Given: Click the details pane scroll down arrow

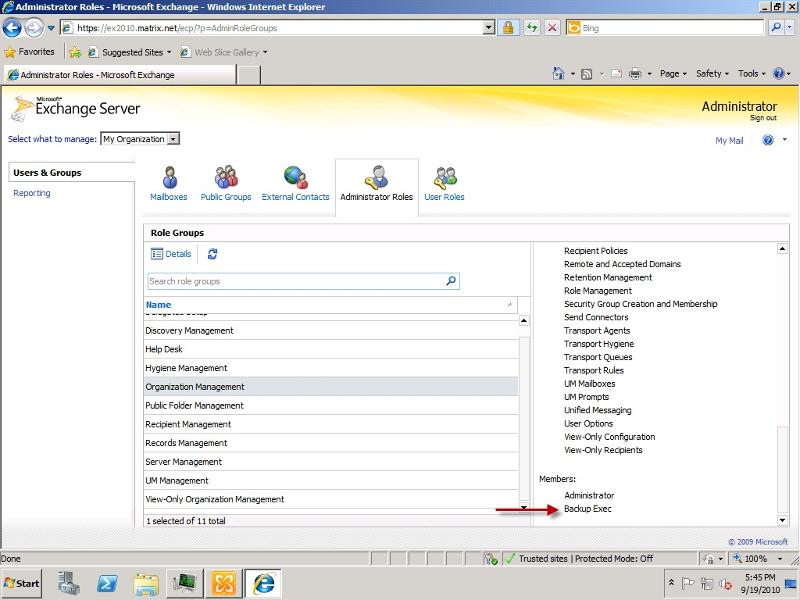Looking at the screenshot, I should 782,520.
